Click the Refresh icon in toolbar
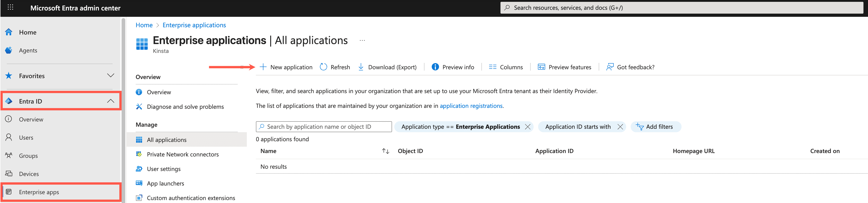This screenshot has height=203, width=868. [323, 67]
